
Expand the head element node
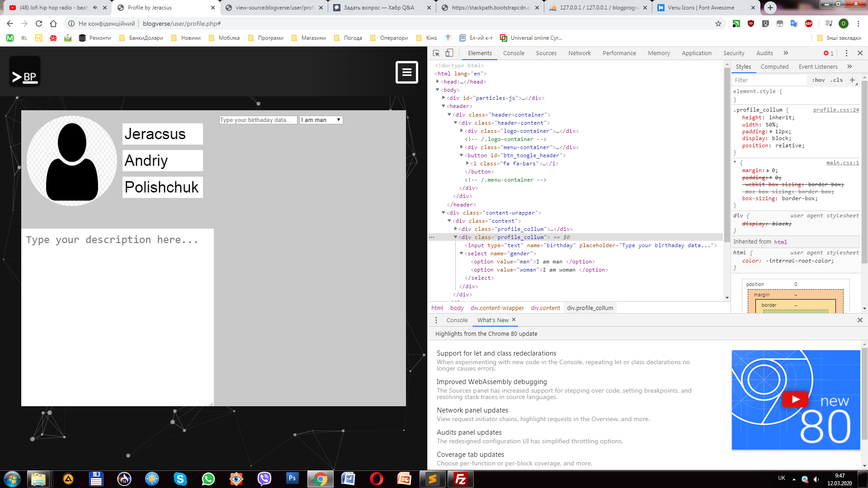point(438,82)
